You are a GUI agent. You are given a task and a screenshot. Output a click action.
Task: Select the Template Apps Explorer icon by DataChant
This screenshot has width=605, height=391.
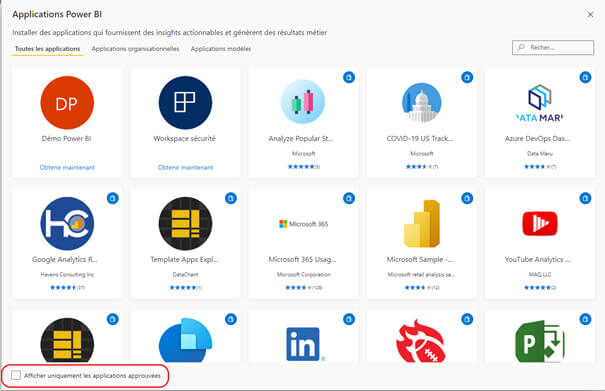point(185,223)
